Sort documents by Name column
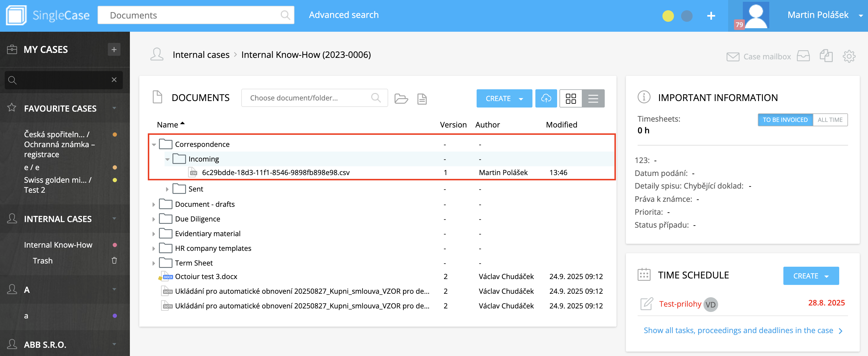This screenshot has height=356, width=868. point(170,125)
